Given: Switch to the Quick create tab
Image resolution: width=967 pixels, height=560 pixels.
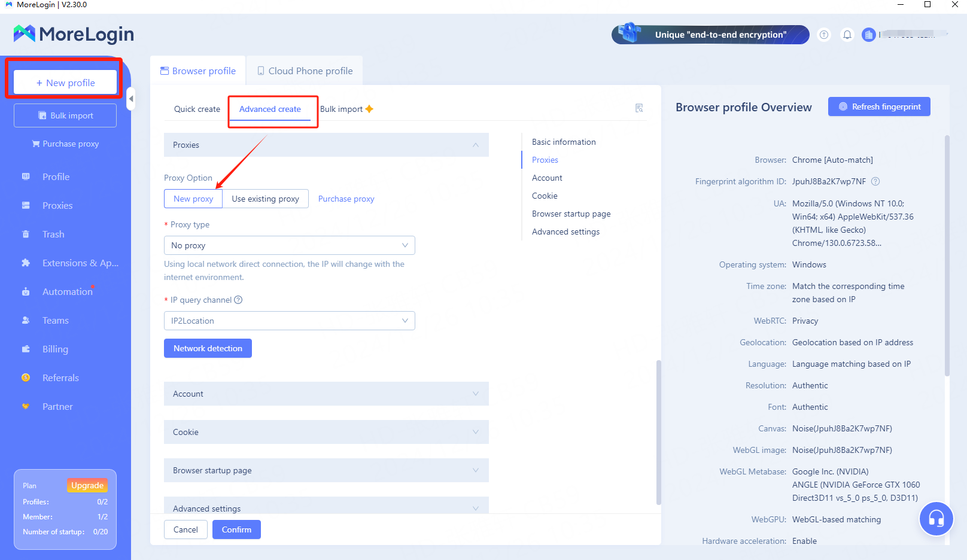Looking at the screenshot, I should click(197, 109).
